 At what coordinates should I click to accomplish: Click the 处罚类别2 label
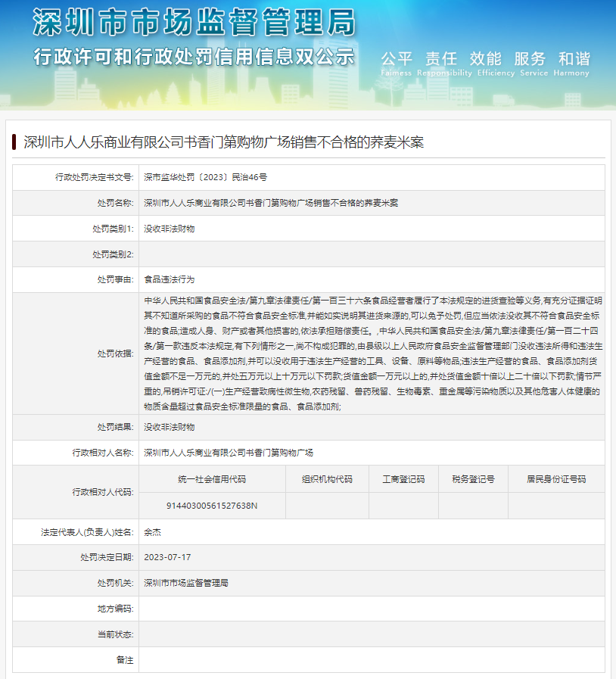[x=113, y=254]
